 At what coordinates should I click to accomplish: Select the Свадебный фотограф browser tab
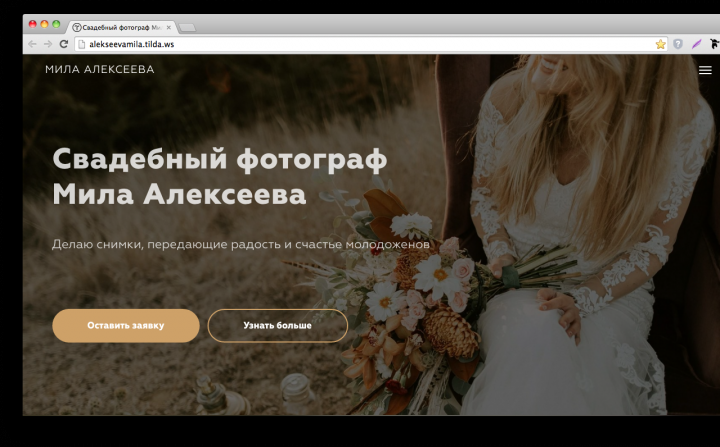pyautogui.click(x=122, y=28)
